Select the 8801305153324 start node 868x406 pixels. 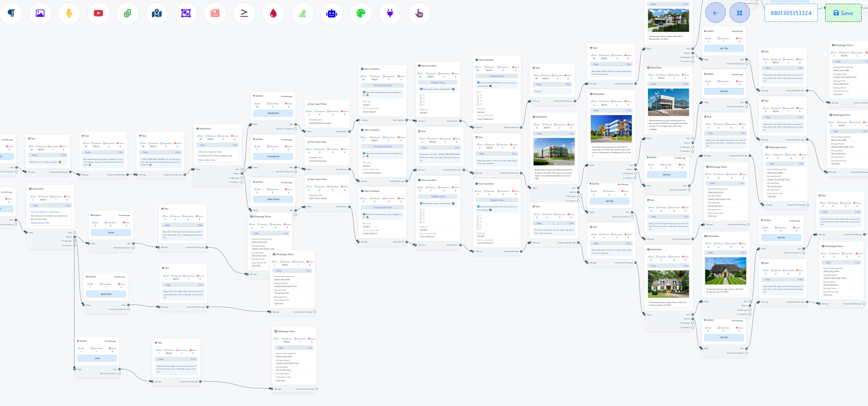791,13
